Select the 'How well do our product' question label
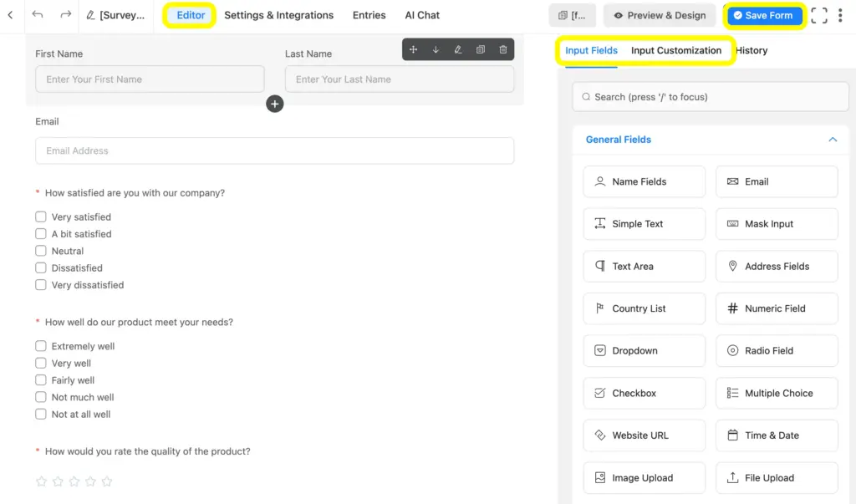This screenshot has width=856, height=504. [x=139, y=322]
